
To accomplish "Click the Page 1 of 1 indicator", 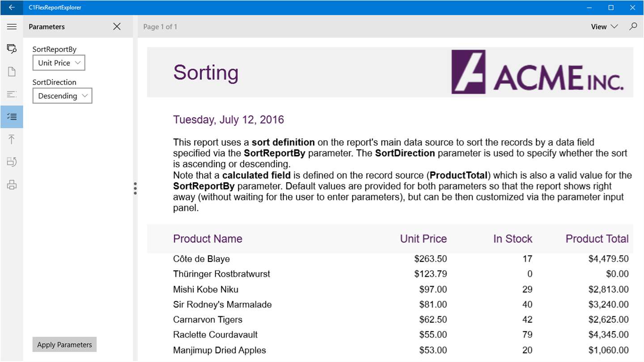I will click(160, 27).
